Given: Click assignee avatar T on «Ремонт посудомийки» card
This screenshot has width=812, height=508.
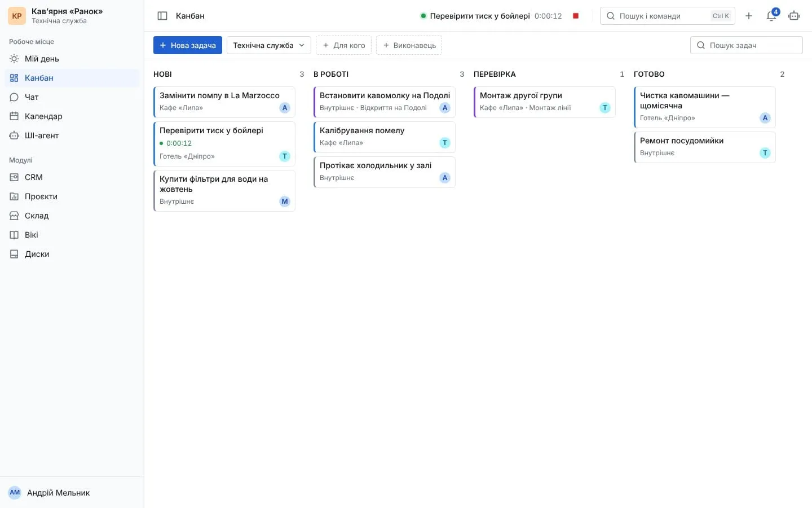Looking at the screenshot, I should [x=765, y=153].
